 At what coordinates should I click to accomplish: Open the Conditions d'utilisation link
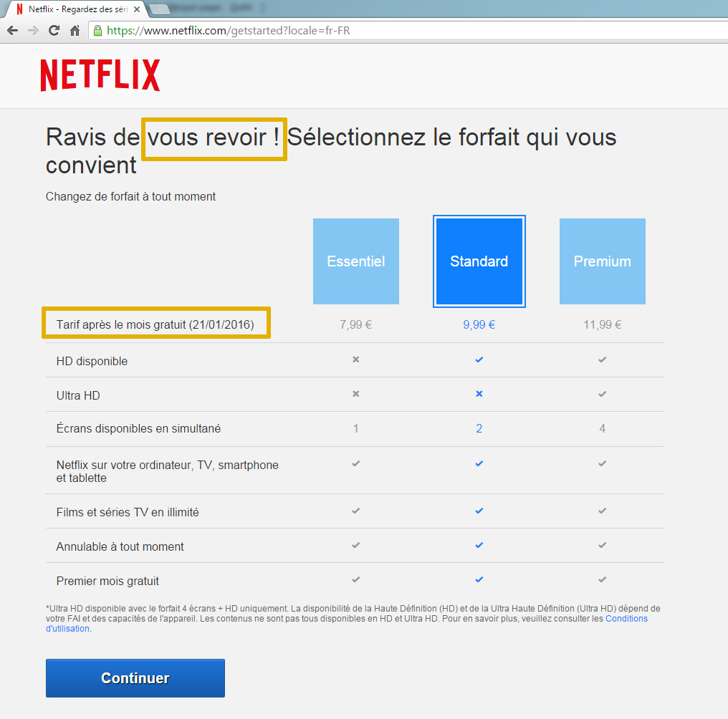[x=626, y=619]
